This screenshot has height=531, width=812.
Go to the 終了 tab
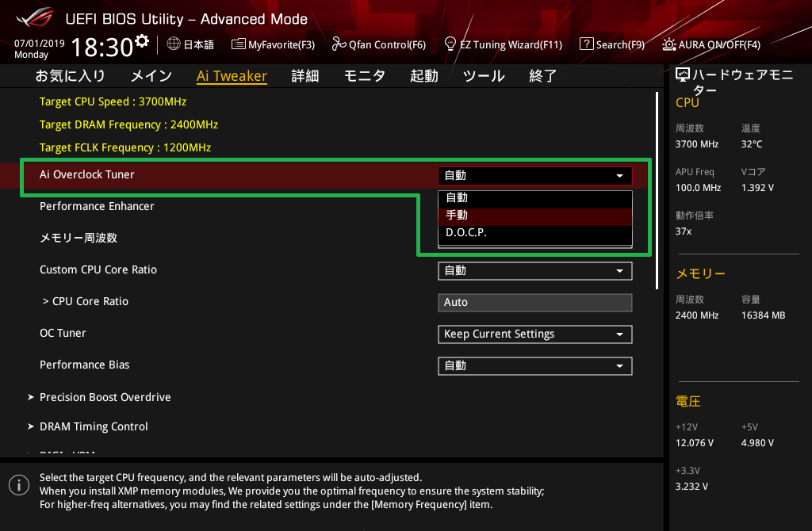pyautogui.click(x=542, y=76)
